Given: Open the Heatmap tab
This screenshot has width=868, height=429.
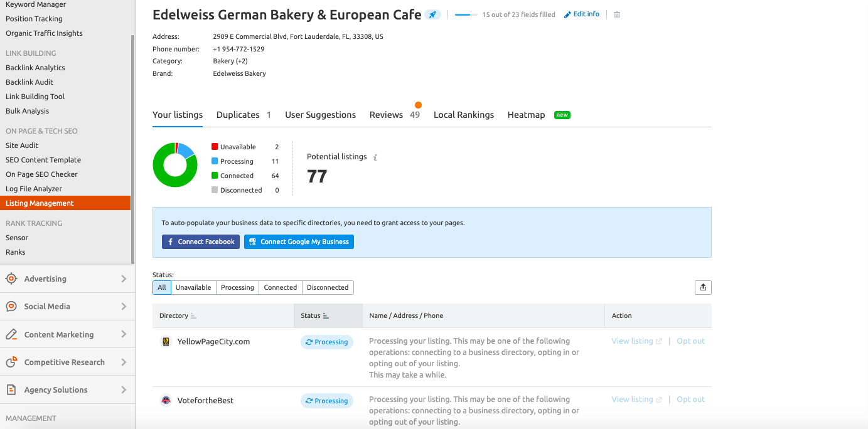Looking at the screenshot, I should point(526,115).
